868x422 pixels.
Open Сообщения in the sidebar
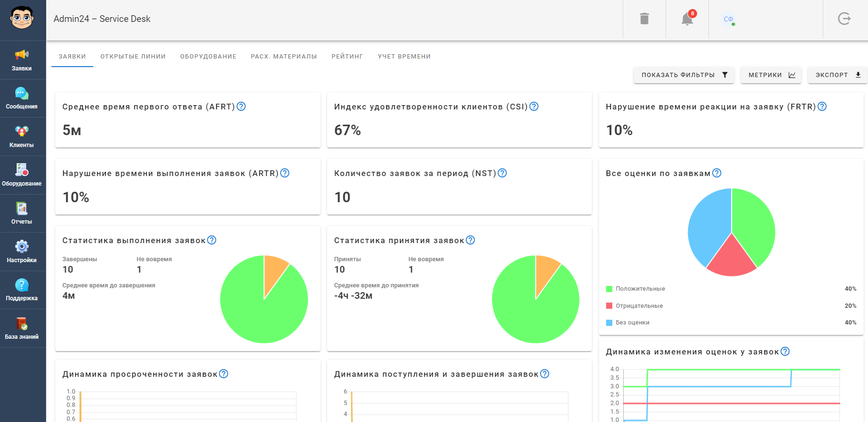pyautogui.click(x=22, y=98)
